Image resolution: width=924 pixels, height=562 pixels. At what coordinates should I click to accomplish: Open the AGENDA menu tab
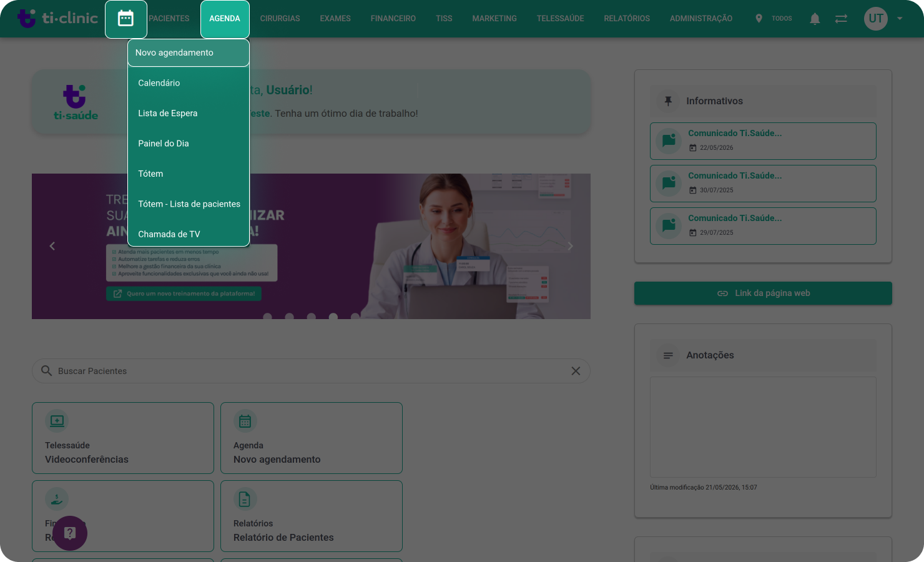225,19
